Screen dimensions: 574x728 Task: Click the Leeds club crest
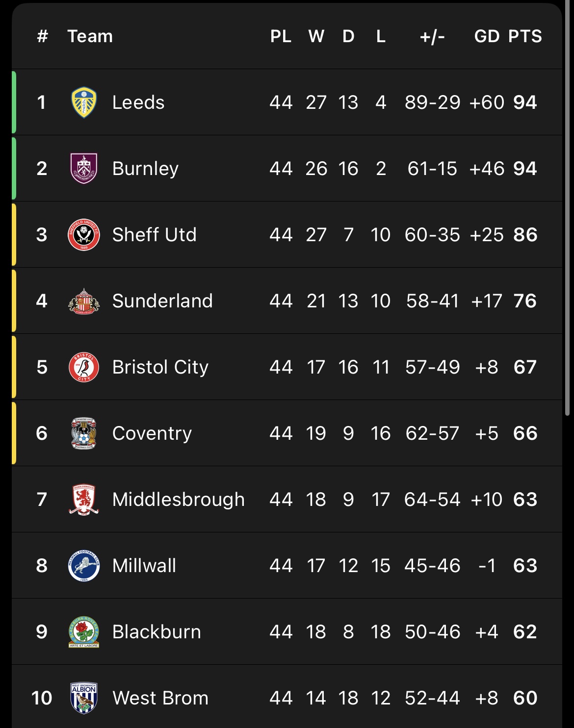click(84, 102)
